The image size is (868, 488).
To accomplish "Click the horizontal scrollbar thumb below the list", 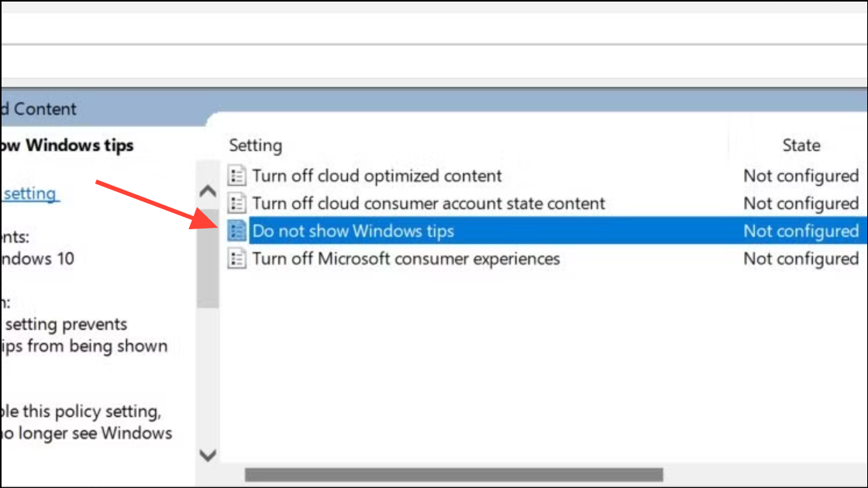I will [x=453, y=474].
